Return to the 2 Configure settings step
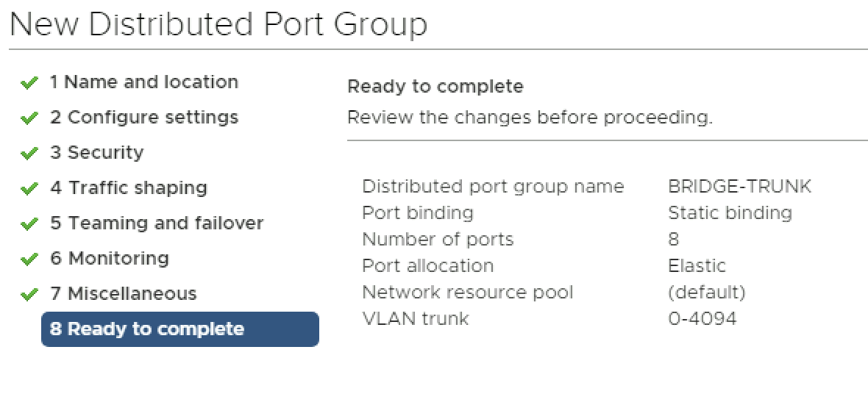868x394 pixels. [144, 118]
